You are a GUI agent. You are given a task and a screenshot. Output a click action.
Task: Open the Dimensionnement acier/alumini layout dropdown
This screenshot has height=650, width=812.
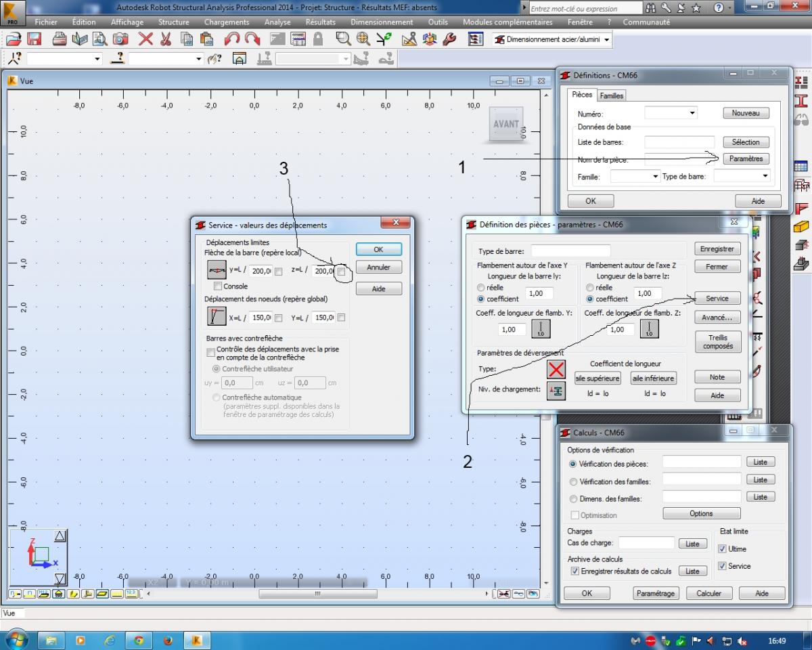(606, 40)
